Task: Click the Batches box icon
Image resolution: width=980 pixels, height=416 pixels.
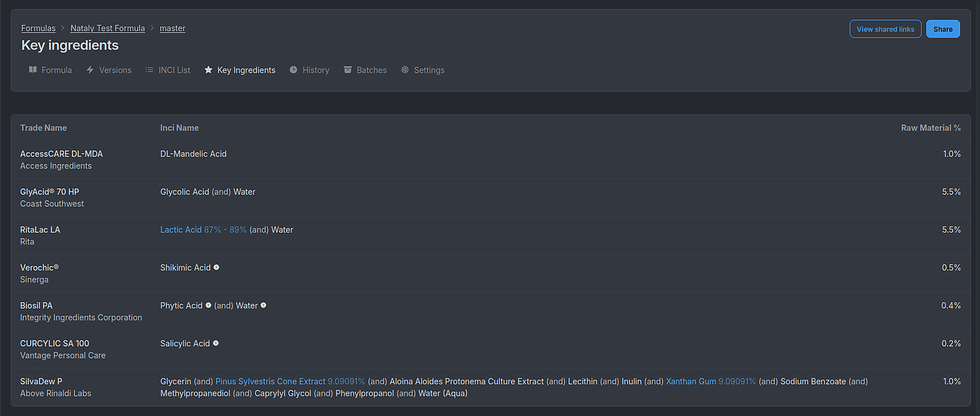Action: (x=347, y=69)
